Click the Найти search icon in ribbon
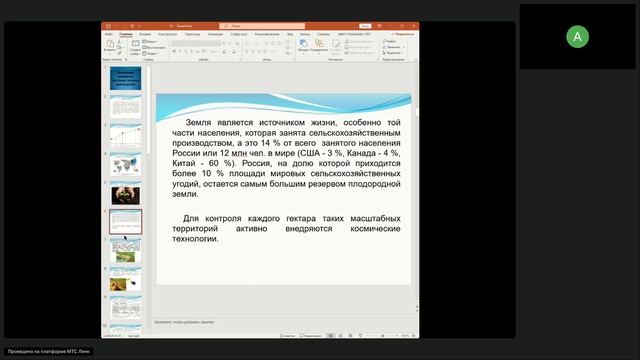Image resolution: width=640 pixels, height=360 pixels. [384, 41]
